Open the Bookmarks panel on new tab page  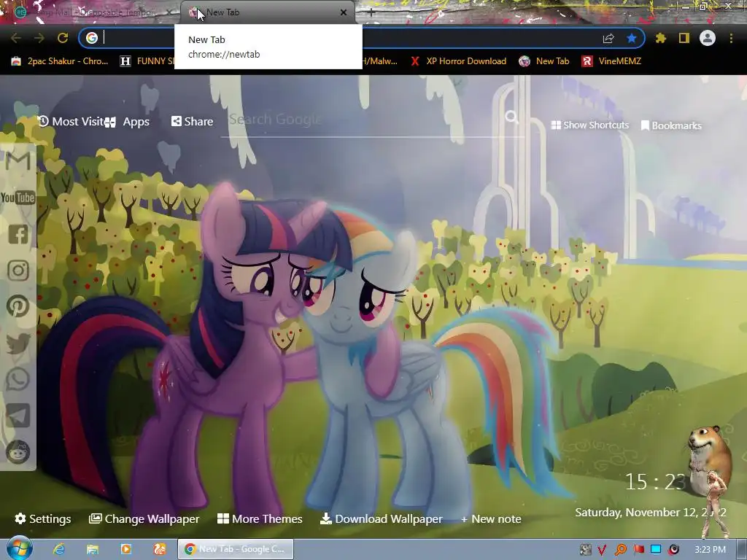click(671, 125)
